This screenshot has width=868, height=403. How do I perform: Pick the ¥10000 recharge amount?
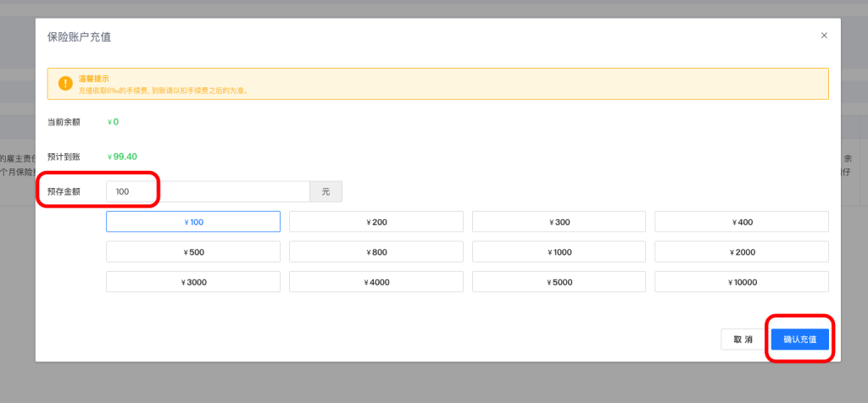[742, 282]
